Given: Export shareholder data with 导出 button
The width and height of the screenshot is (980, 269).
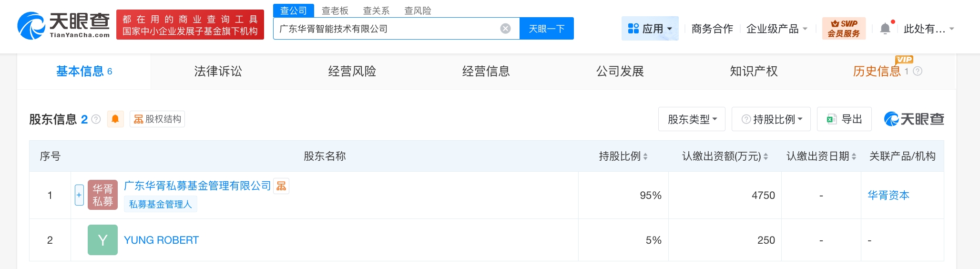Looking at the screenshot, I should click(844, 119).
